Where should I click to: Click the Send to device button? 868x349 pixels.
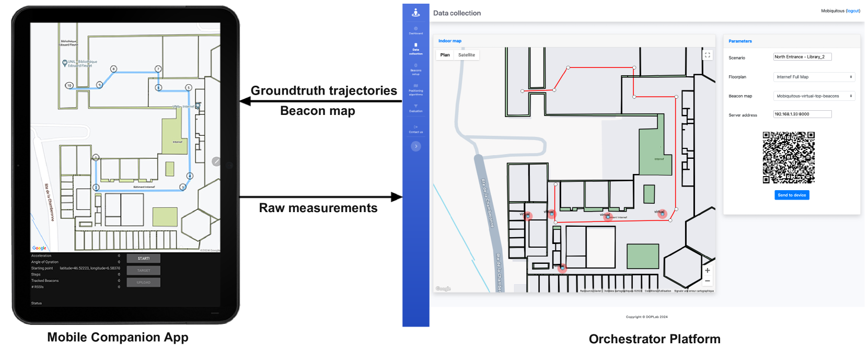[x=792, y=195]
